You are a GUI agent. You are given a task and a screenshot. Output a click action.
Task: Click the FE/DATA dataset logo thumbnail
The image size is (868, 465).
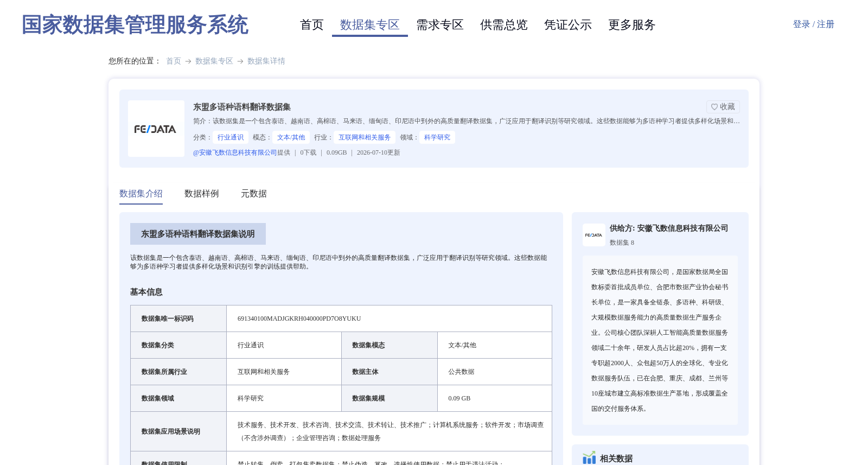[x=156, y=129]
